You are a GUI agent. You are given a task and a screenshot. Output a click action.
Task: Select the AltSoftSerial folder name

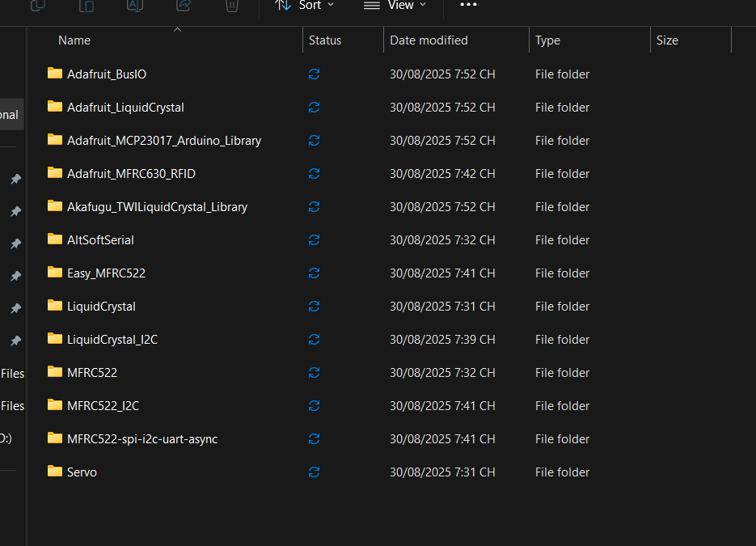[100, 240]
